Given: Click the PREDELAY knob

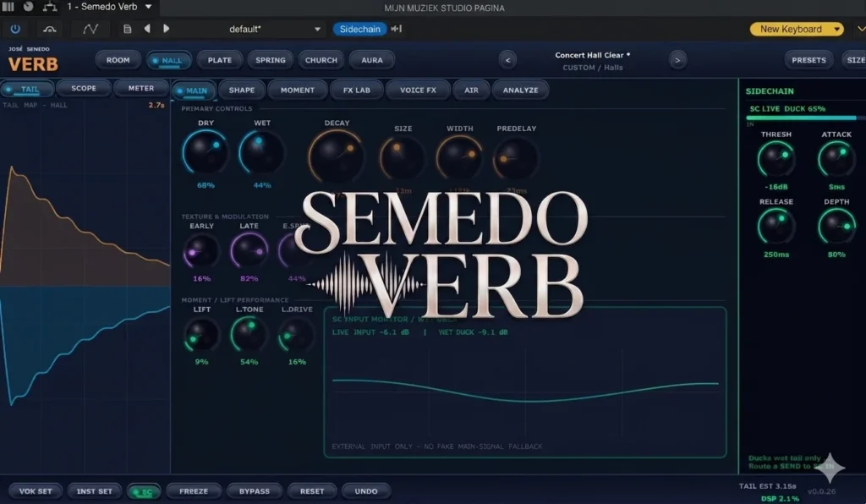Looking at the screenshot, I should (516, 158).
